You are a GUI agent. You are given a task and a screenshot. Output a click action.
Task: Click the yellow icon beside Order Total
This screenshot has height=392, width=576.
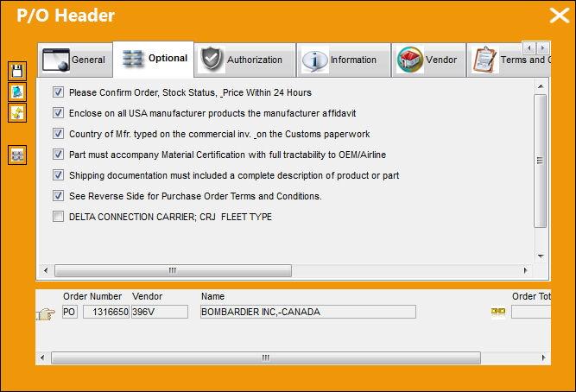(x=498, y=312)
